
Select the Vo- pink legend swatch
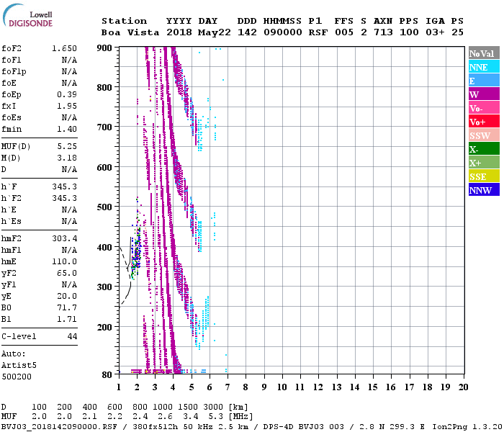point(484,108)
